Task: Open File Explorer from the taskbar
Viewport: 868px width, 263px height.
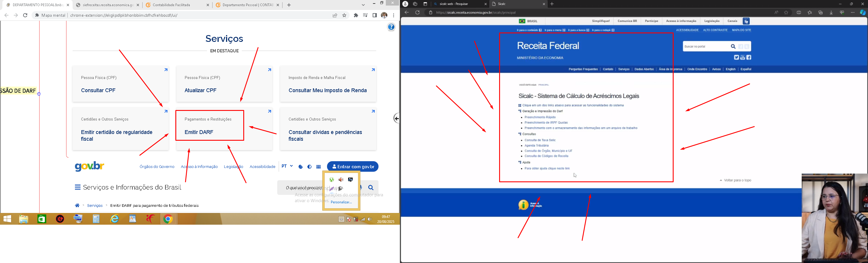Action: click(24, 219)
